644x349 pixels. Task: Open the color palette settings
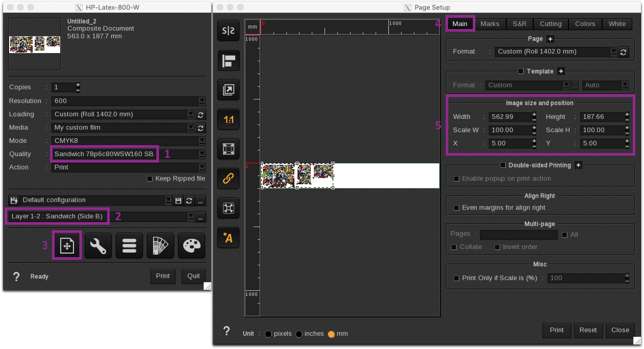click(192, 245)
